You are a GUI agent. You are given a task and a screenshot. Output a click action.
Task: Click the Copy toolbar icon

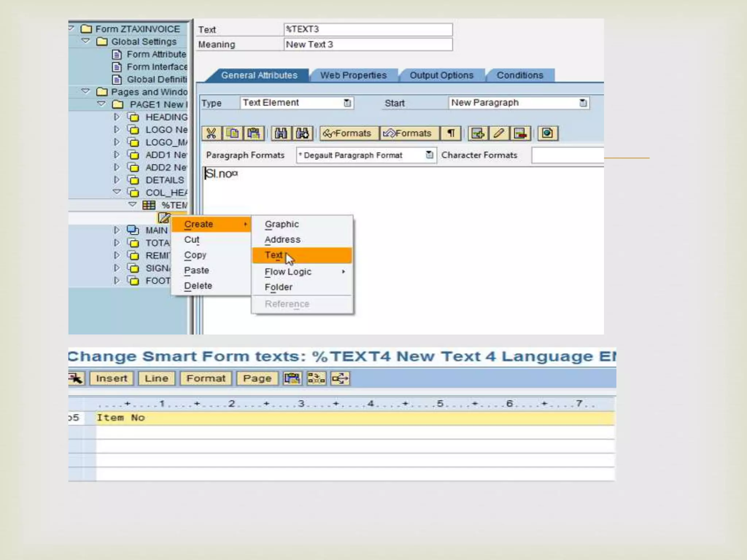(x=233, y=133)
